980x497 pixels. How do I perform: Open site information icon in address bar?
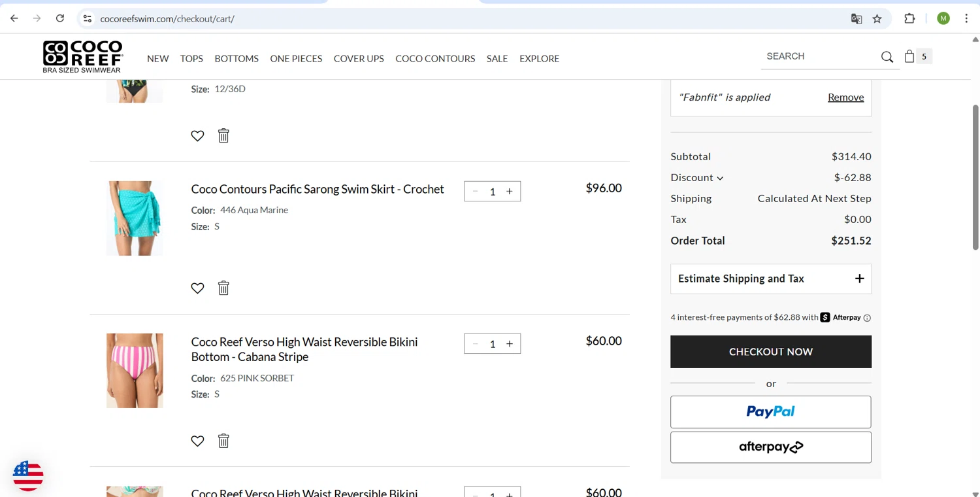(x=88, y=18)
